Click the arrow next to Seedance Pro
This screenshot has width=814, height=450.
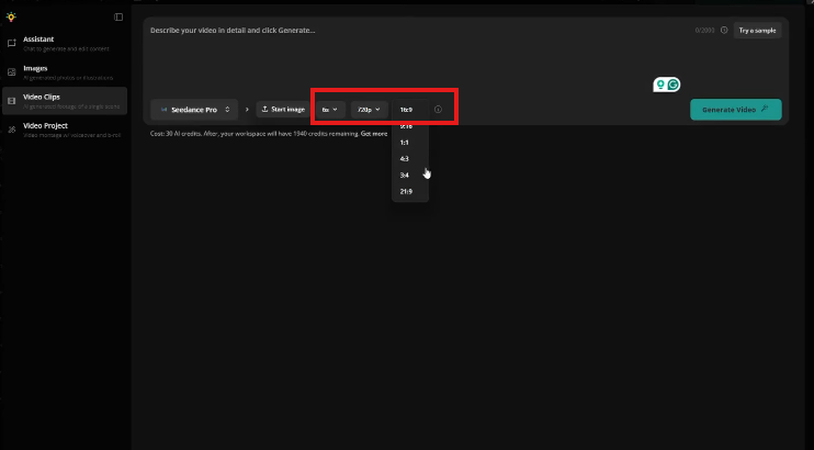[247, 110]
